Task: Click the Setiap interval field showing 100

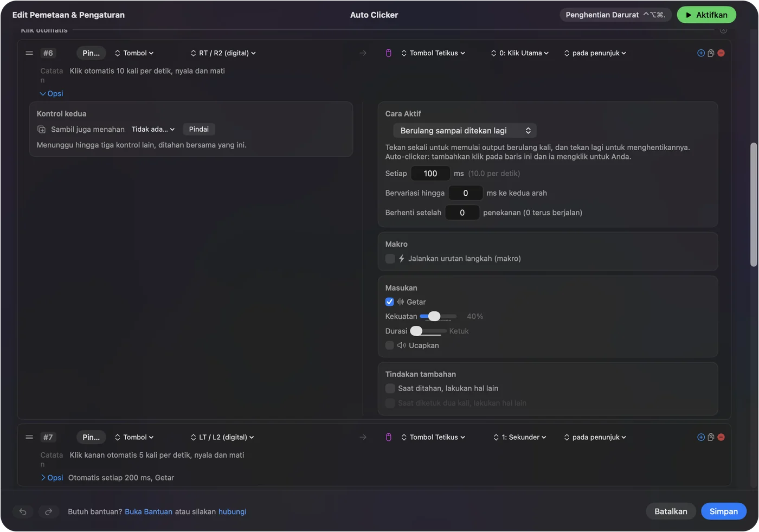Action: coord(430,174)
